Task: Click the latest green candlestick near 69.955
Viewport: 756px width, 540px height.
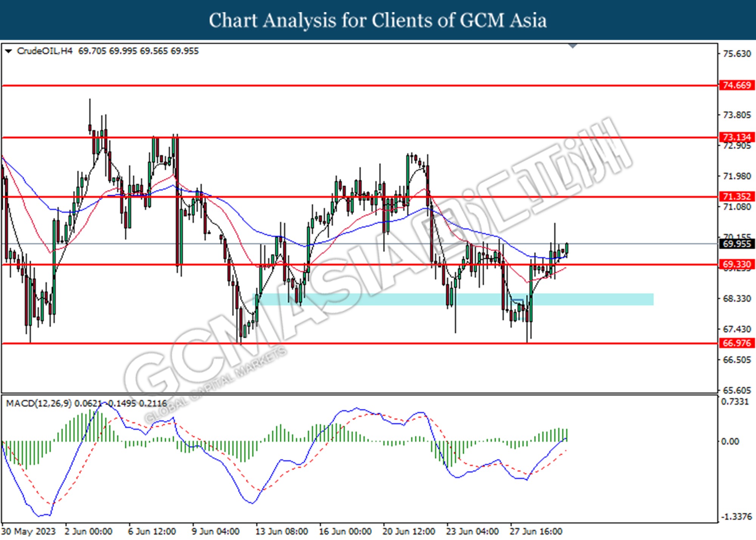Action: [567, 249]
